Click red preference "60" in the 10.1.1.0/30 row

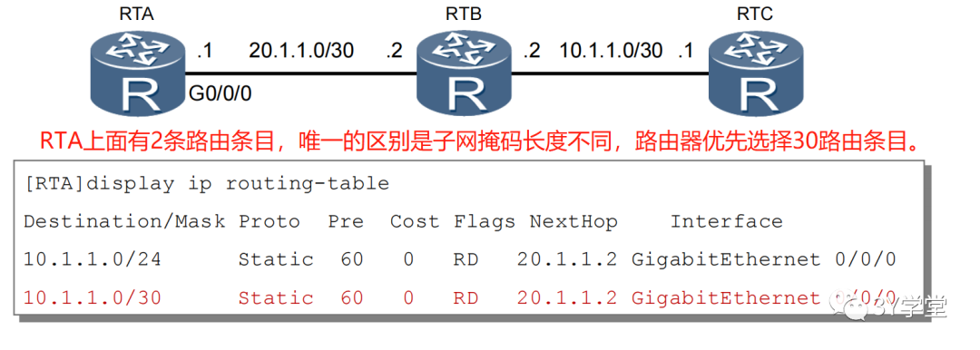click(x=352, y=298)
